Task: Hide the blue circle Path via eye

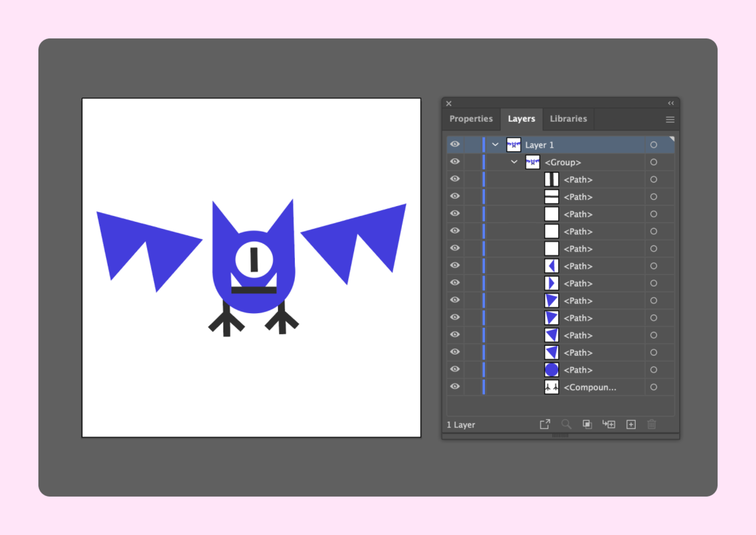Action: tap(455, 370)
